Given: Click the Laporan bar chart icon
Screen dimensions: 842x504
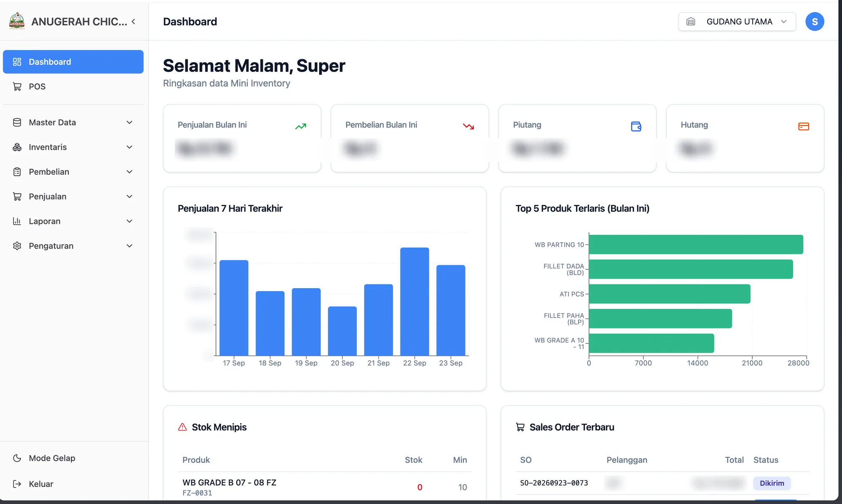Looking at the screenshot, I should 17,221.
